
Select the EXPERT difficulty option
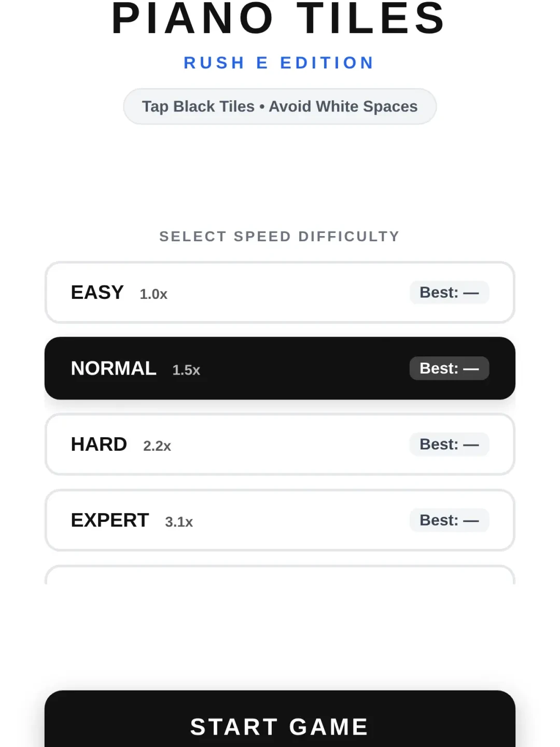280,520
